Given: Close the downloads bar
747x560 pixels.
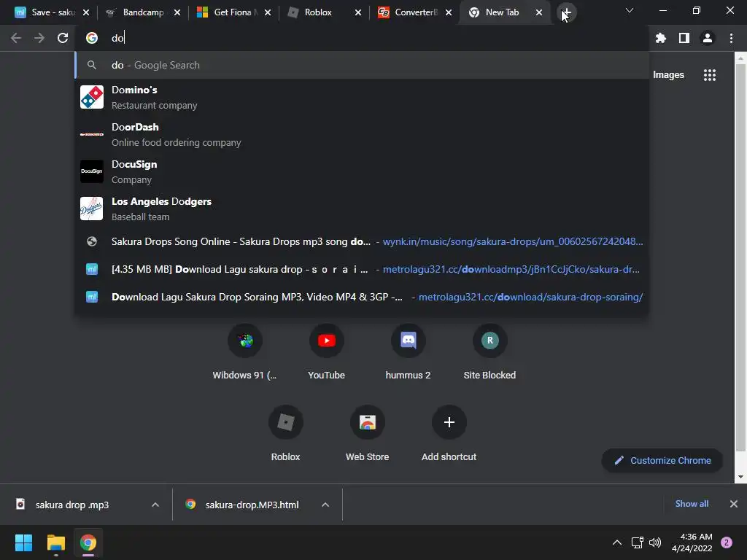Looking at the screenshot, I should tap(734, 504).
